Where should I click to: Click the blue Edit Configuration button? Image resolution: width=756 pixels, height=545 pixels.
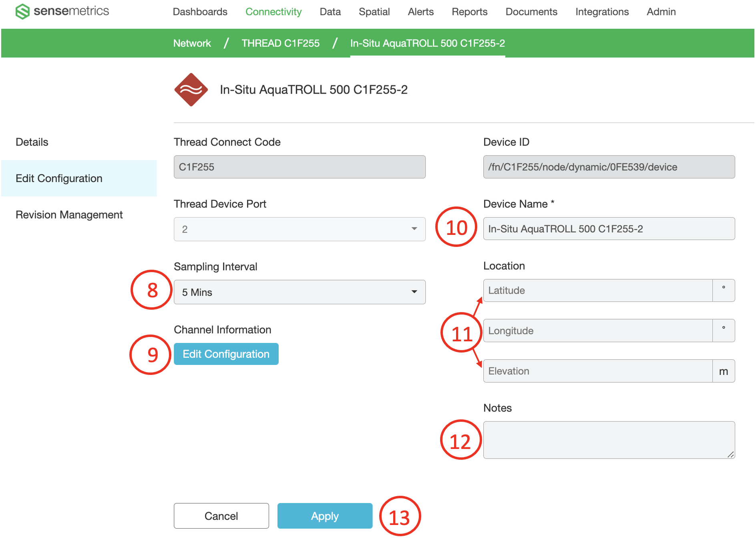(226, 354)
